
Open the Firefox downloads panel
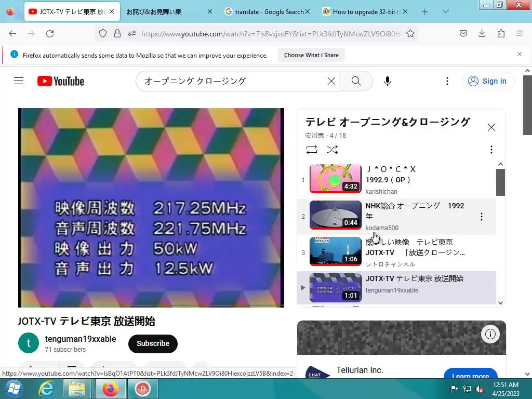coord(482,33)
